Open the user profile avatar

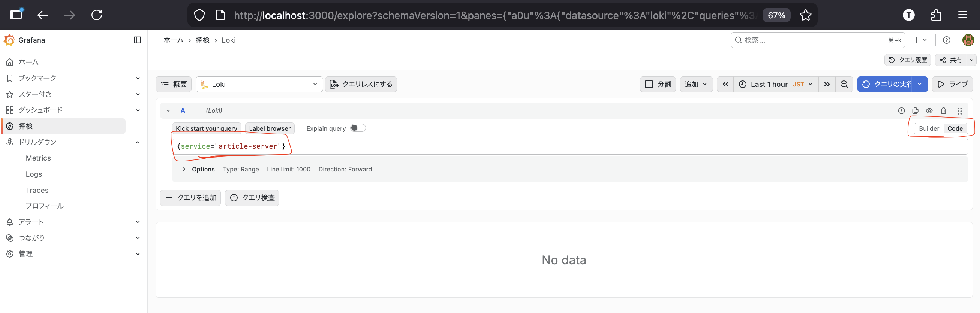(968, 40)
